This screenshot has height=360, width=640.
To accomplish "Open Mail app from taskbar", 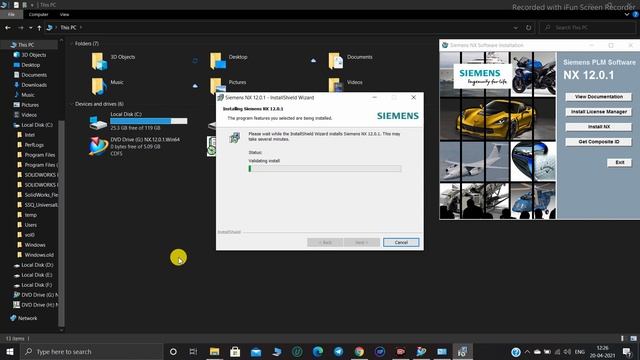I will point(256,351).
